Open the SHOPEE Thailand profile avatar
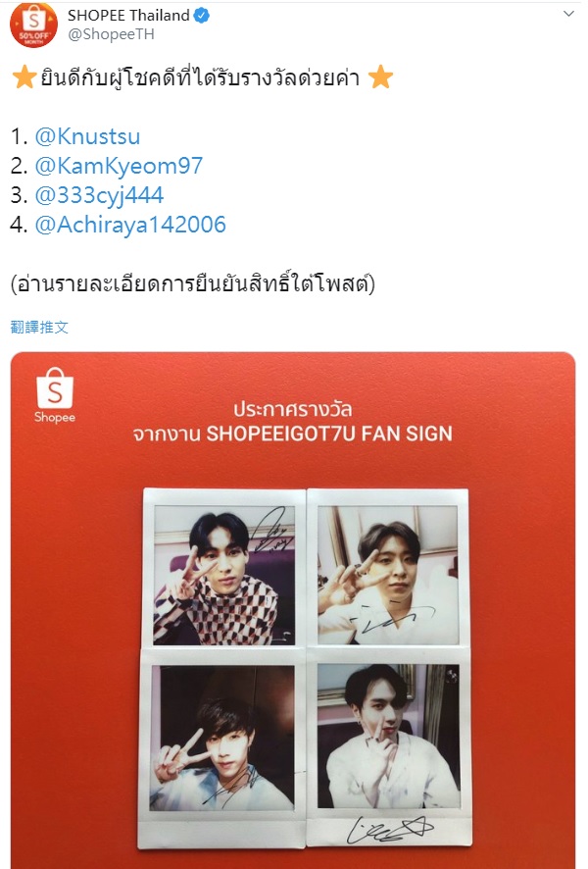The image size is (588, 869). click(33, 25)
